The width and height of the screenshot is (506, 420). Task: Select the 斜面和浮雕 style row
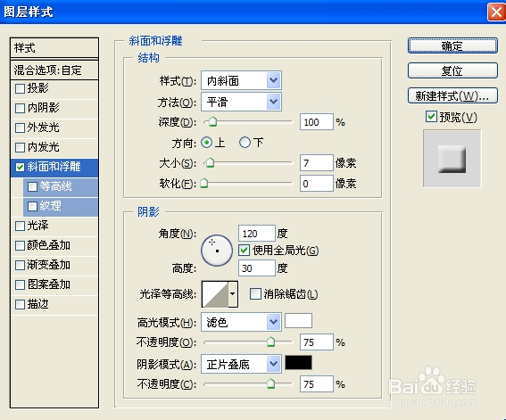[x=54, y=168]
